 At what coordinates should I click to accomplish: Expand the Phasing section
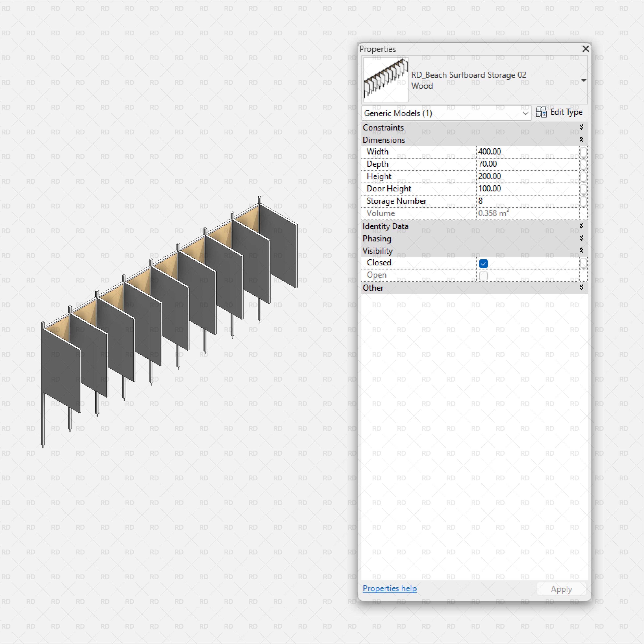pyautogui.click(x=581, y=238)
